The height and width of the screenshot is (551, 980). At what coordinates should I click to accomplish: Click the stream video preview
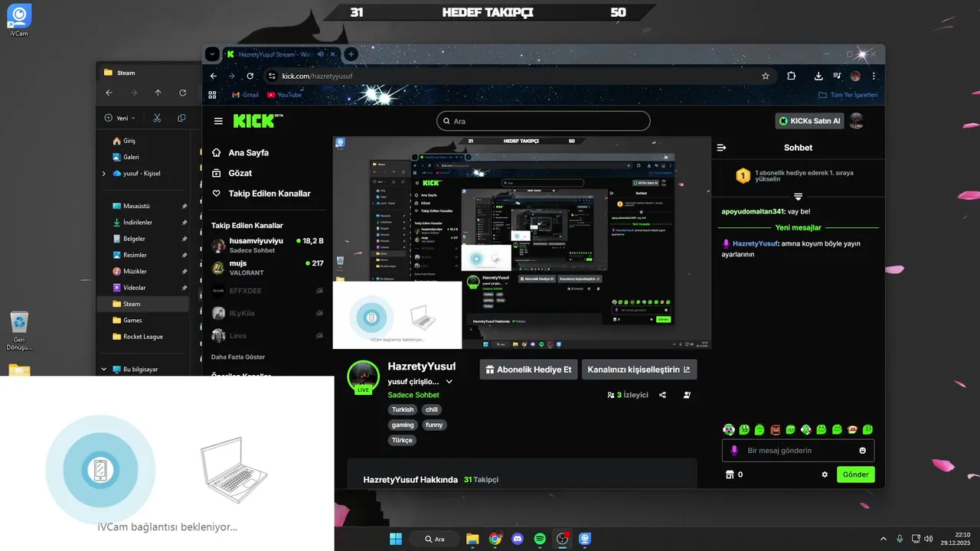coord(522,243)
